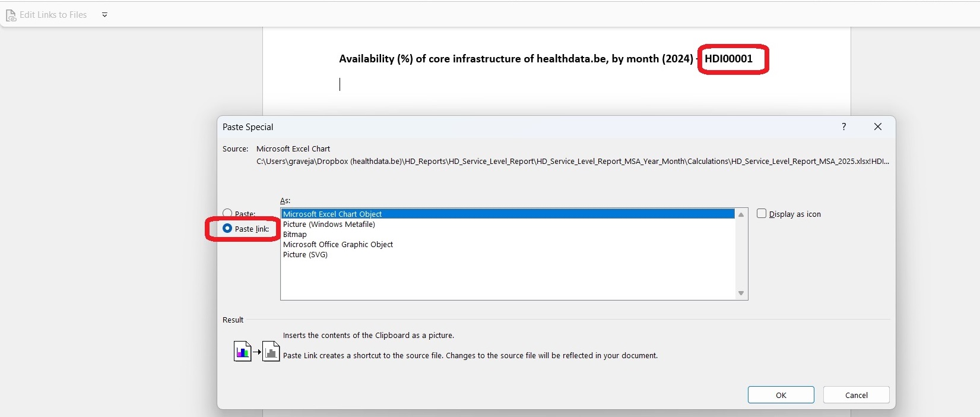The width and height of the screenshot is (980, 417).
Task: Select the Paste link radio button
Action: 227,229
